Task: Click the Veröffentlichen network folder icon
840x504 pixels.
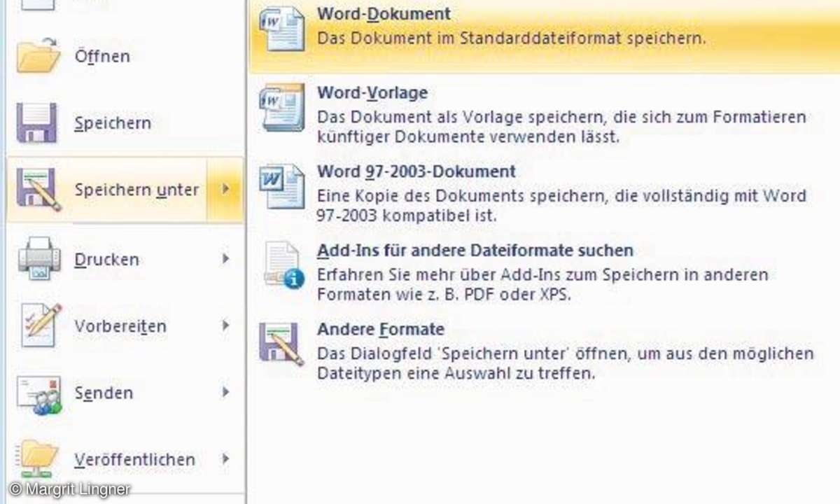Action: pos(38,458)
